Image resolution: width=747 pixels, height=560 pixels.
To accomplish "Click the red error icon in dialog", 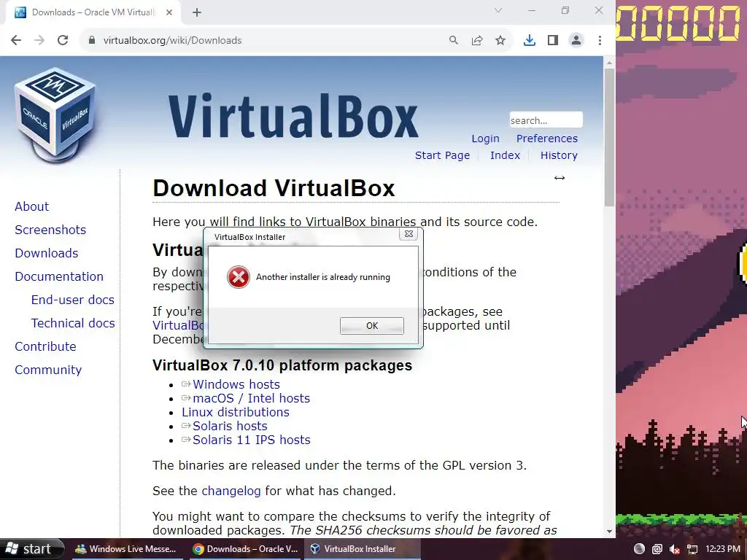I will (x=239, y=277).
